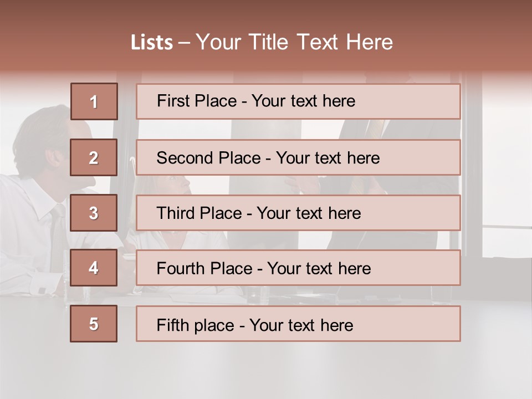
Task: Click the number 5 list marker
Action: pos(94,324)
